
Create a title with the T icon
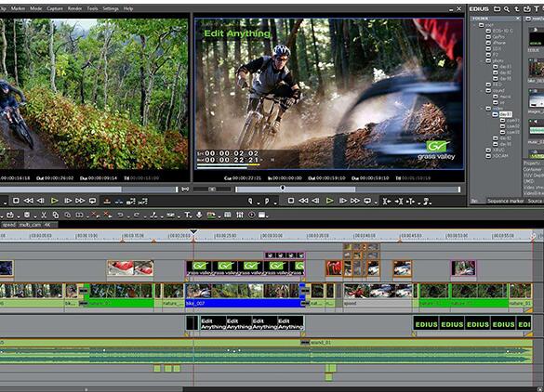click(187, 216)
